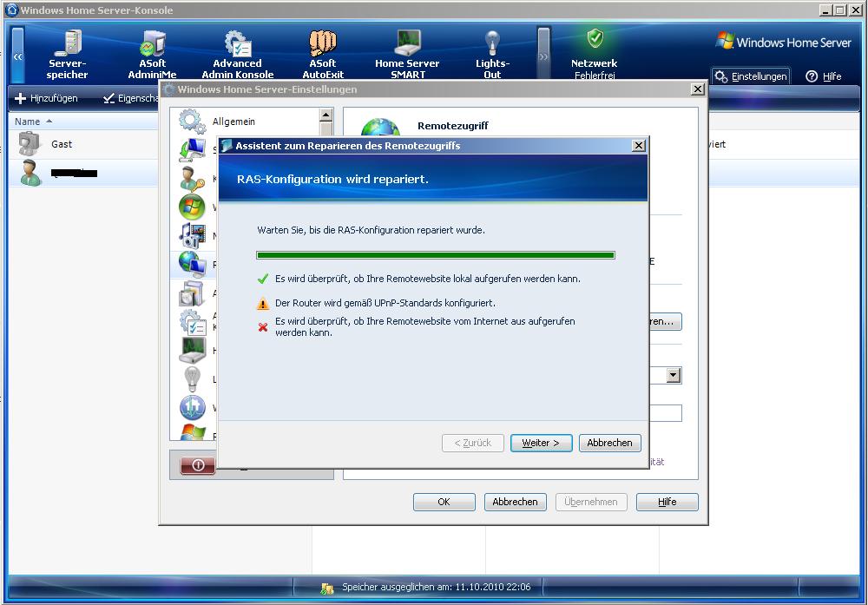Click the left tab-scroll chevron in the console
868x605 pixels.
pos(18,56)
